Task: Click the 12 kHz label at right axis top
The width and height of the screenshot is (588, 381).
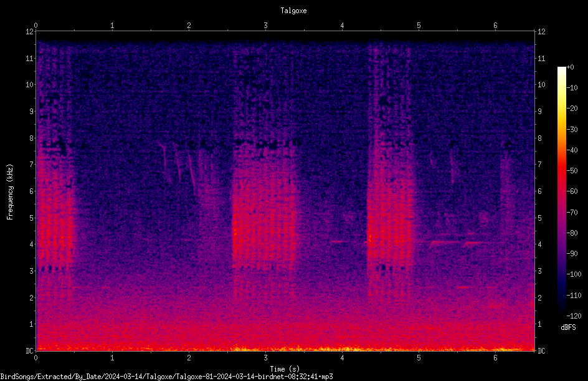Action: 541,32
